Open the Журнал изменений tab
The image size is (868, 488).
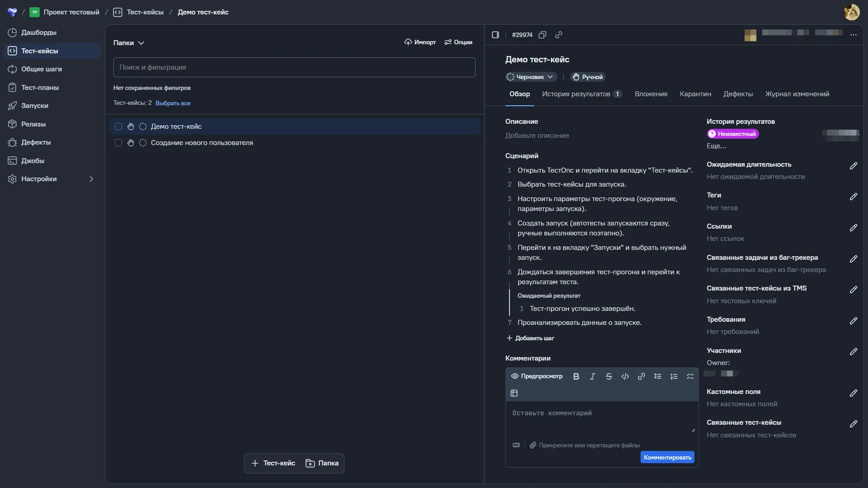click(797, 94)
